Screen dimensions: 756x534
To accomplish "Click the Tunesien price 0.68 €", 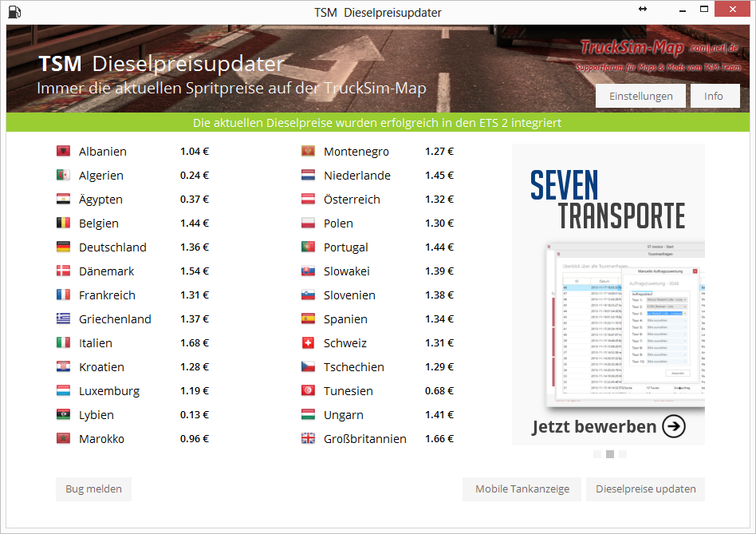I will [439, 391].
